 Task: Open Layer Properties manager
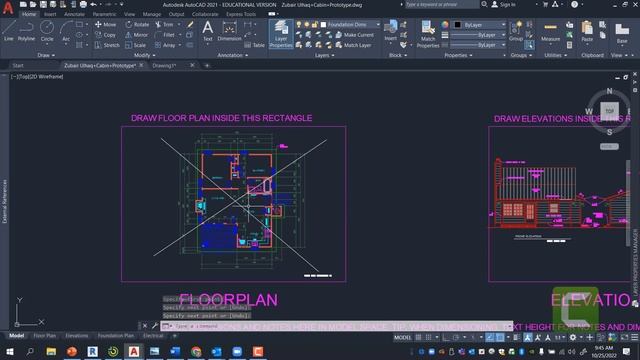point(281,34)
